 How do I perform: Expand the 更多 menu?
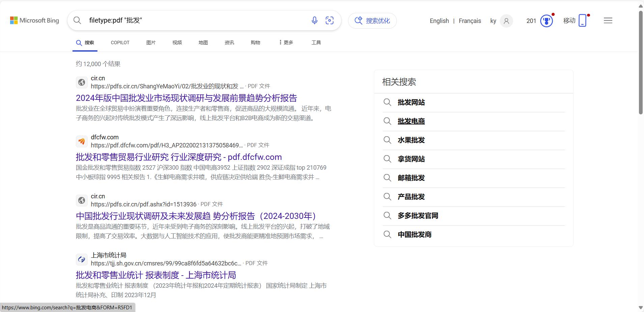(286, 42)
